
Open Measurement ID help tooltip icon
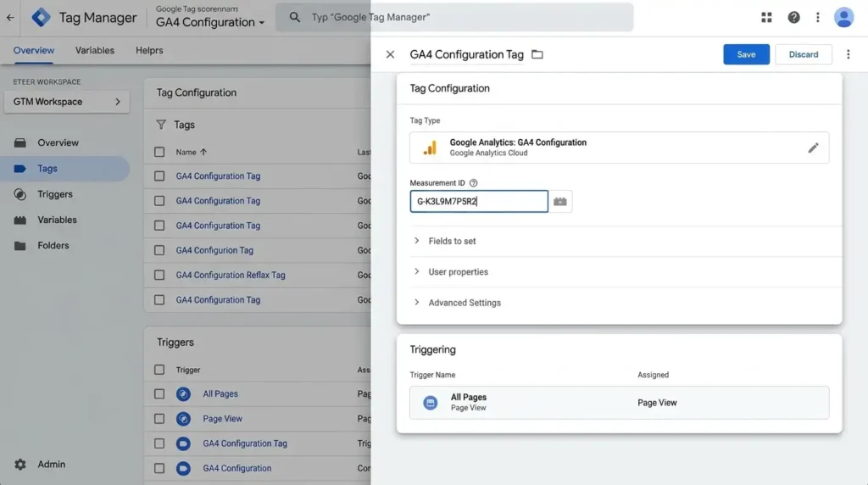click(473, 183)
